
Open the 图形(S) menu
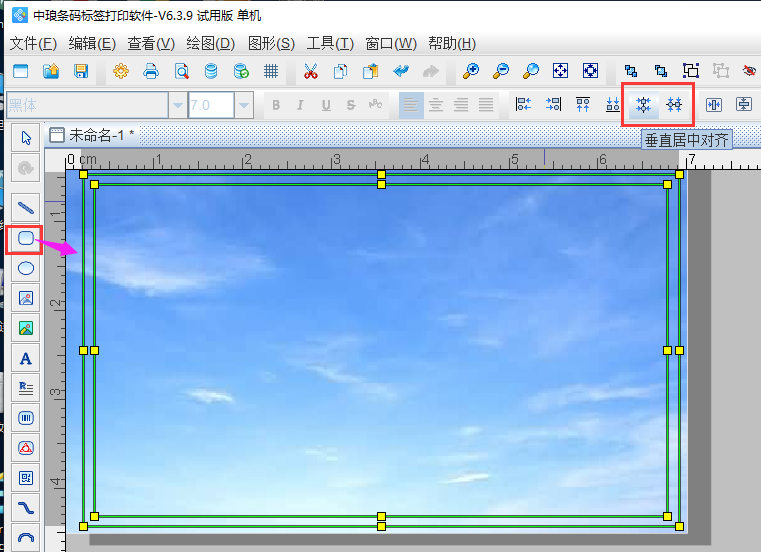click(x=271, y=44)
